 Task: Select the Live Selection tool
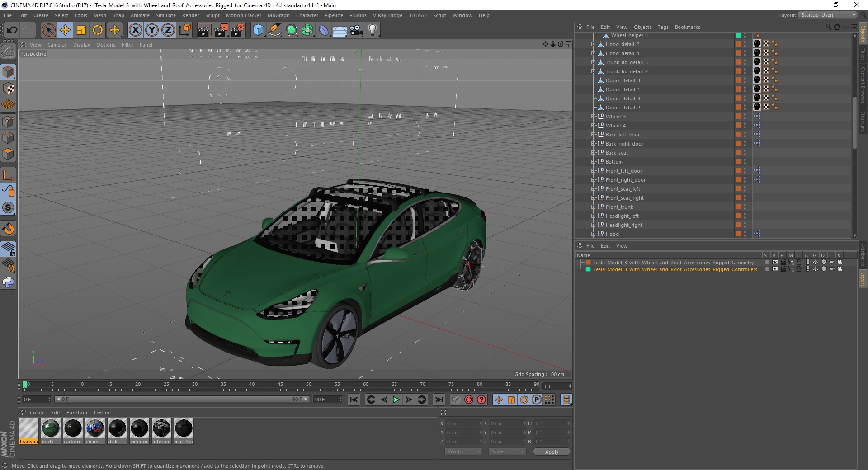click(48, 30)
